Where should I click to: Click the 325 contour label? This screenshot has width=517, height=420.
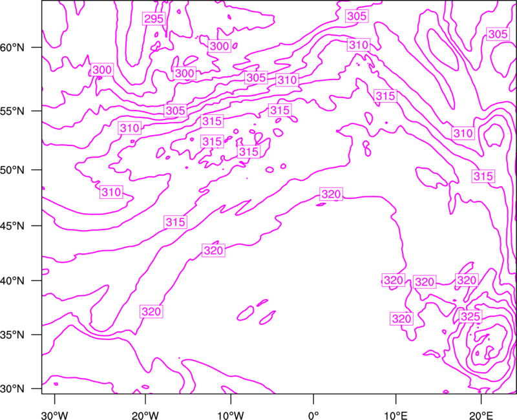pyautogui.click(x=470, y=317)
